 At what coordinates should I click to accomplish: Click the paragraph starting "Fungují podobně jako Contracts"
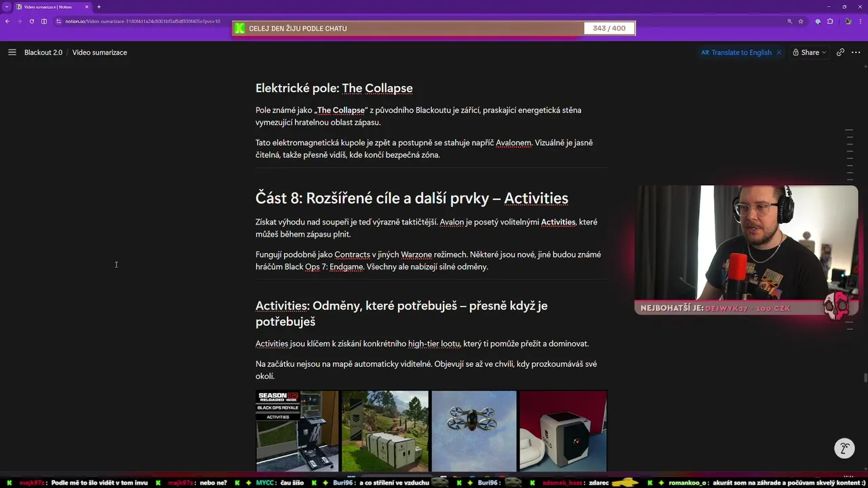(428, 260)
